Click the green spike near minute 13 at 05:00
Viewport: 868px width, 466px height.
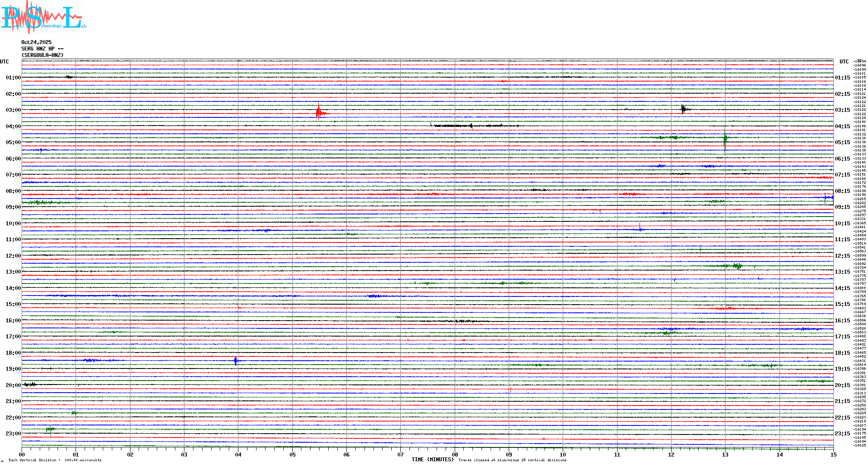(x=725, y=138)
